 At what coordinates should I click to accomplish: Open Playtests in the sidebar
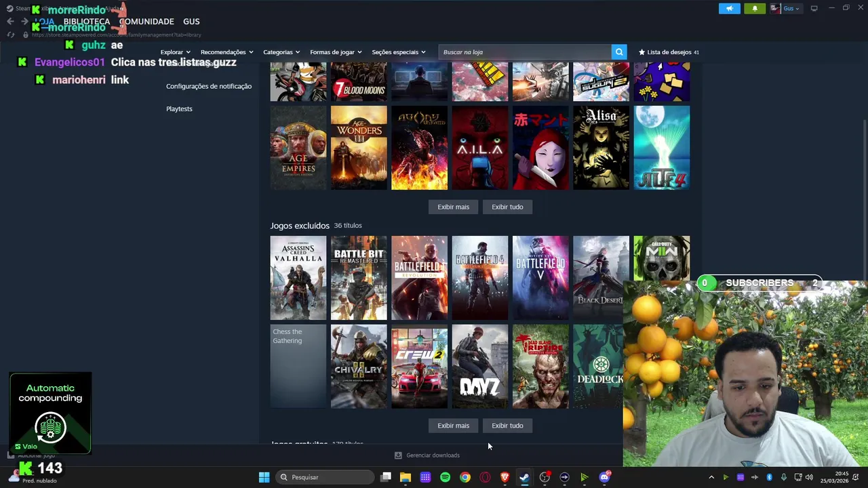coord(179,108)
